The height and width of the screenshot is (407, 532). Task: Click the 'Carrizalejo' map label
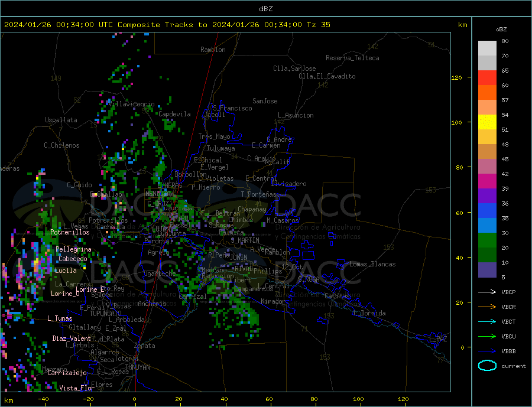click(67, 373)
